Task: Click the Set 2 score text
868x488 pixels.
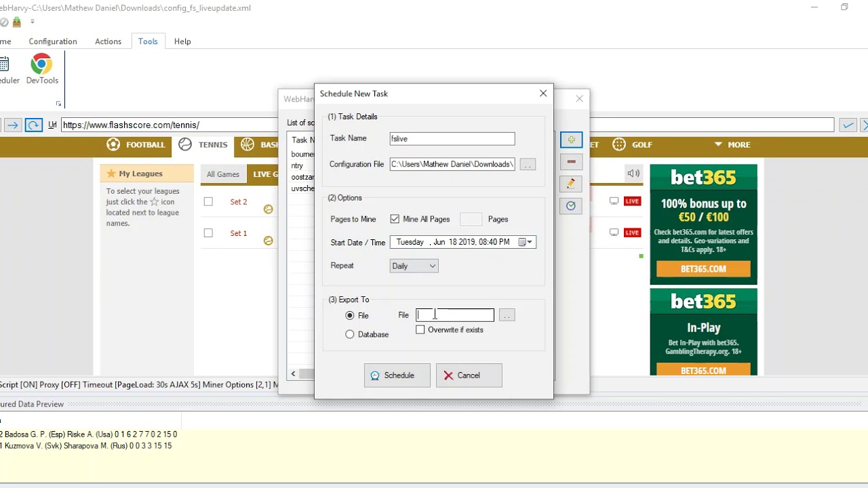Action: (x=239, y=202)
